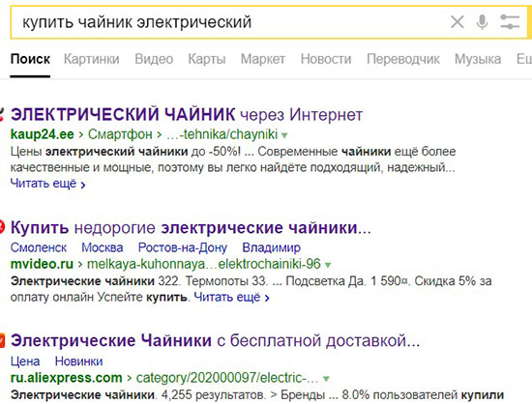Screen dimensions: 532x404
Task: Select the Ростов-на-Дону sitelink
Action: (x=183, y=247)
